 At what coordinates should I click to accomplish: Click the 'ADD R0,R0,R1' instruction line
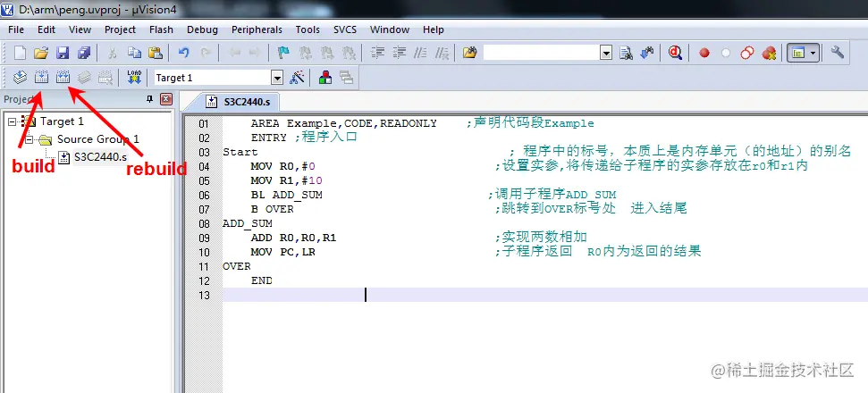[x=293, y=238]
